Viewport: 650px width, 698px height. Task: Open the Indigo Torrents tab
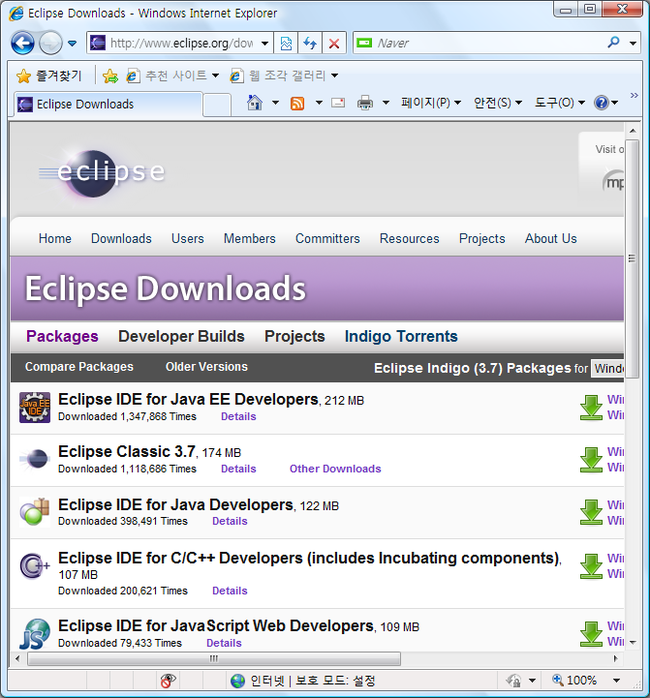pos(401,337)
